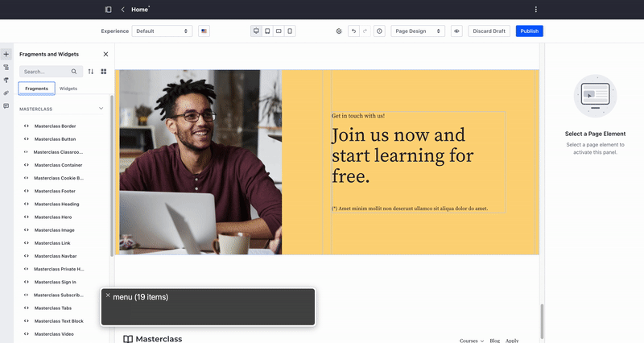
Task: Click the 'Get in touch with us!' text
Action: 358,116
